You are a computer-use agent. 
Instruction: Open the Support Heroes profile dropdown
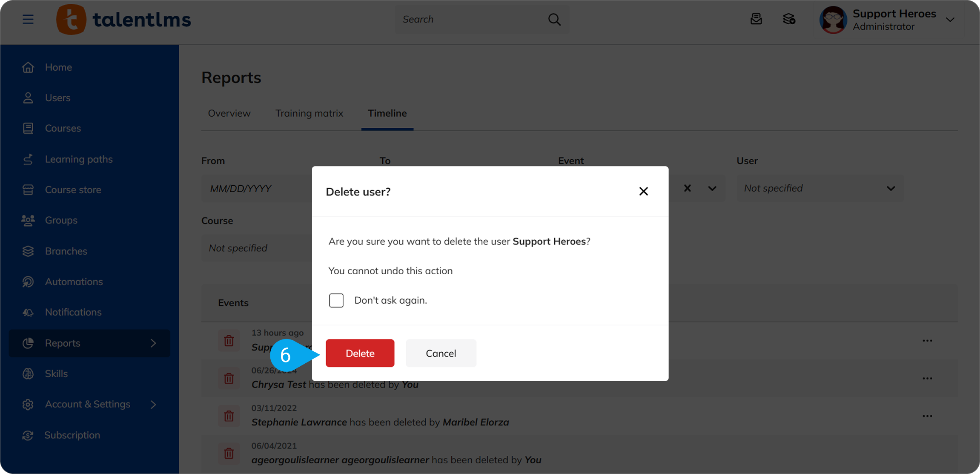[950, 20]
